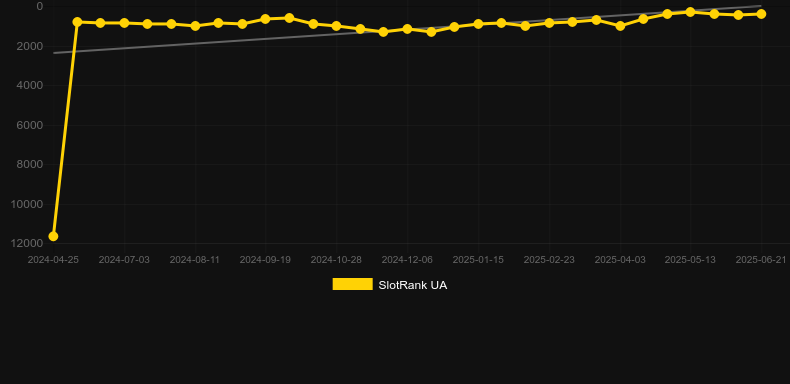Click the gray trend line at its left end

click(54, 53)
